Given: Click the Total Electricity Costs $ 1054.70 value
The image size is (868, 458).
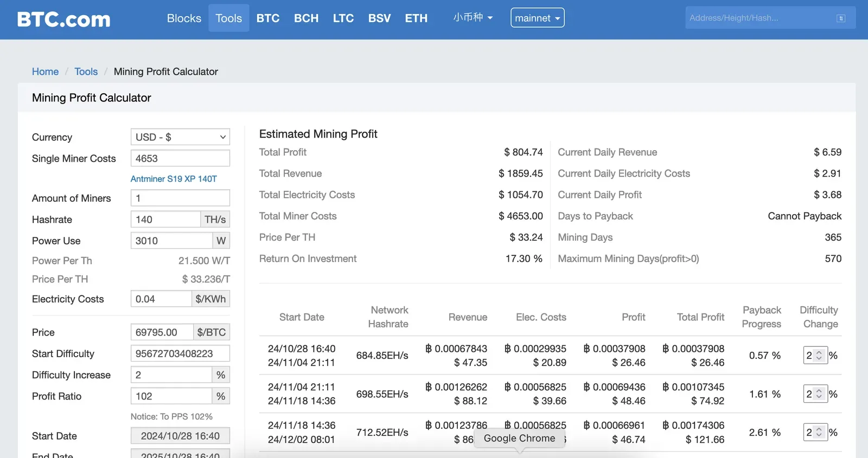Looking at the screenshot, I should 521,195.
